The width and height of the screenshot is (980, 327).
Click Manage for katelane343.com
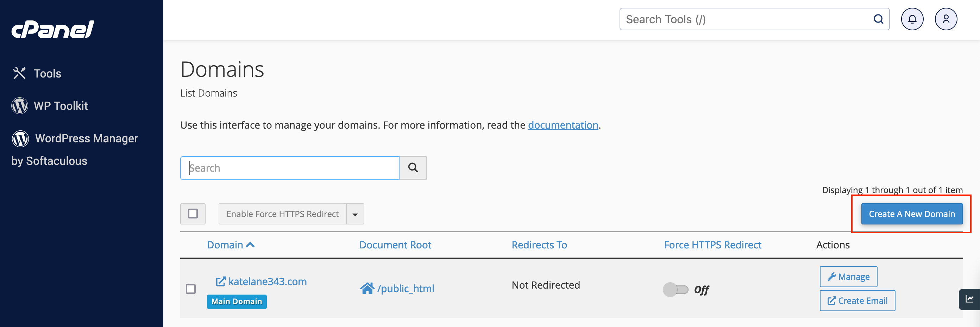point(848,276)
